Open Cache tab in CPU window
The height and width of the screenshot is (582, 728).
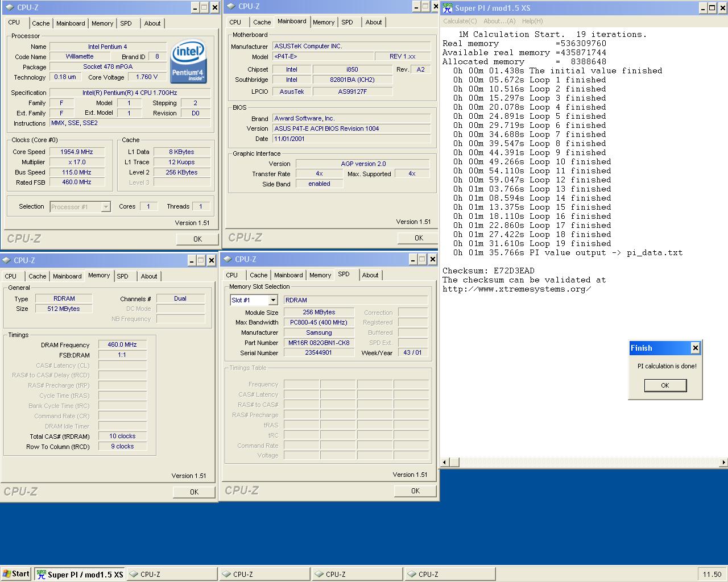40,23
